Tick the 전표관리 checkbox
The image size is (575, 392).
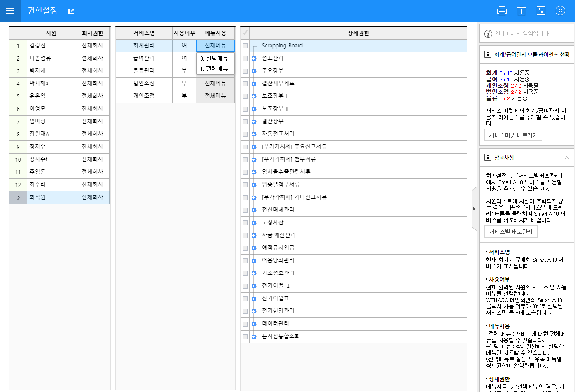[245, 58]
